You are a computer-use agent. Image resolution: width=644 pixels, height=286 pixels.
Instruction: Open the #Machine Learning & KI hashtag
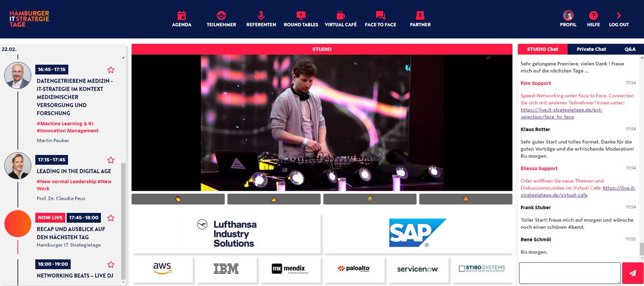coord(65,124)
